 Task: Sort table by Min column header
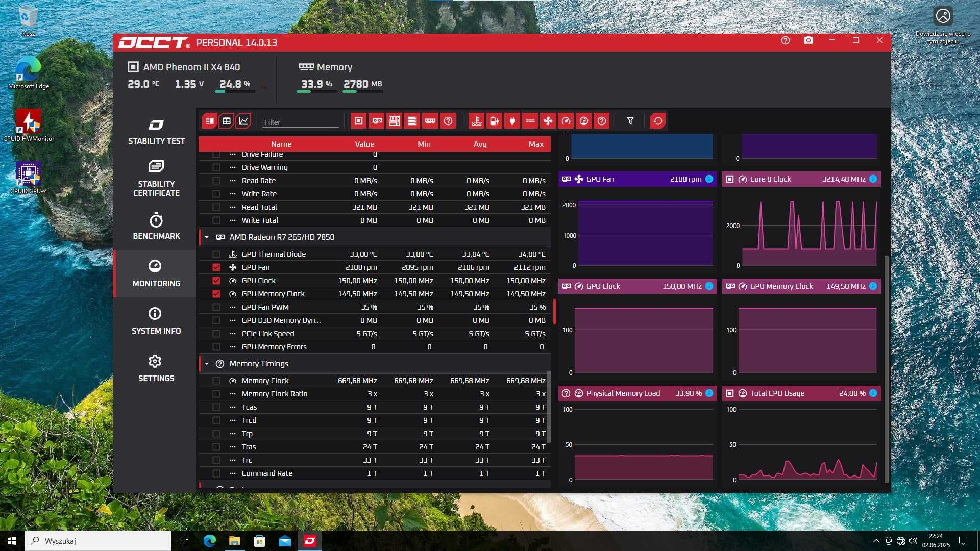tap(424, 144)
